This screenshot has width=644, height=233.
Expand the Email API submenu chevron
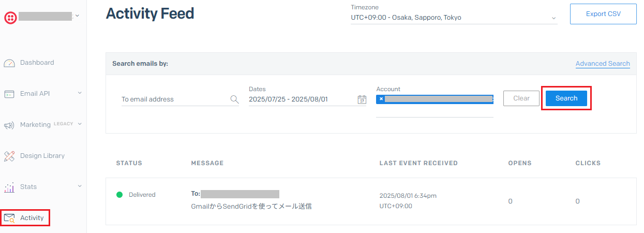80,93
